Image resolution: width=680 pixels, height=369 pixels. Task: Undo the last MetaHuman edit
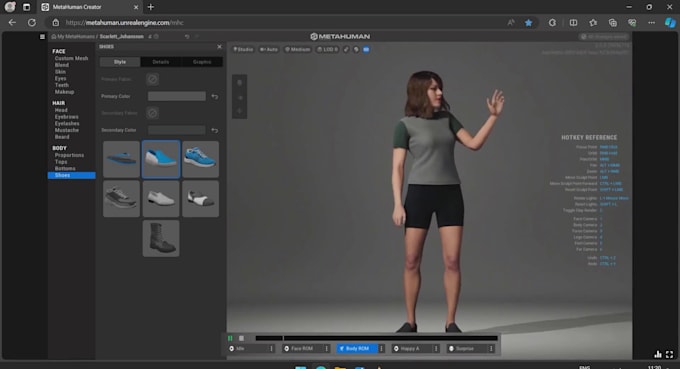[187, 37]
